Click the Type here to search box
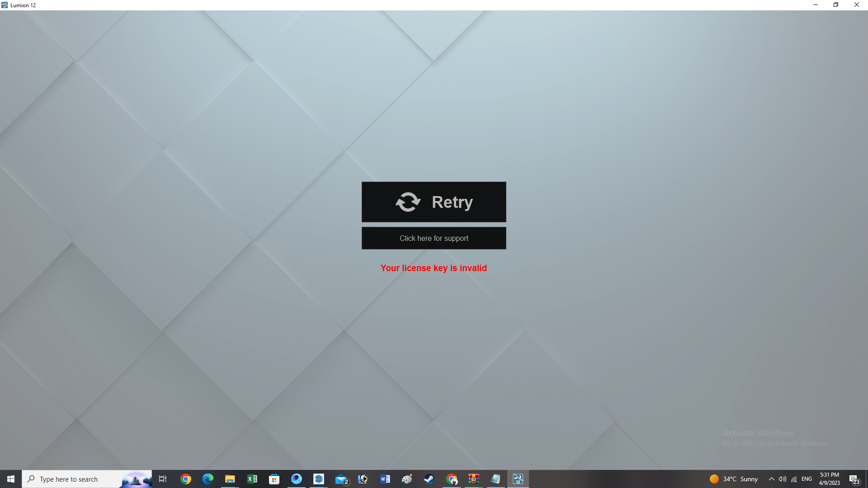 (87, 479)
